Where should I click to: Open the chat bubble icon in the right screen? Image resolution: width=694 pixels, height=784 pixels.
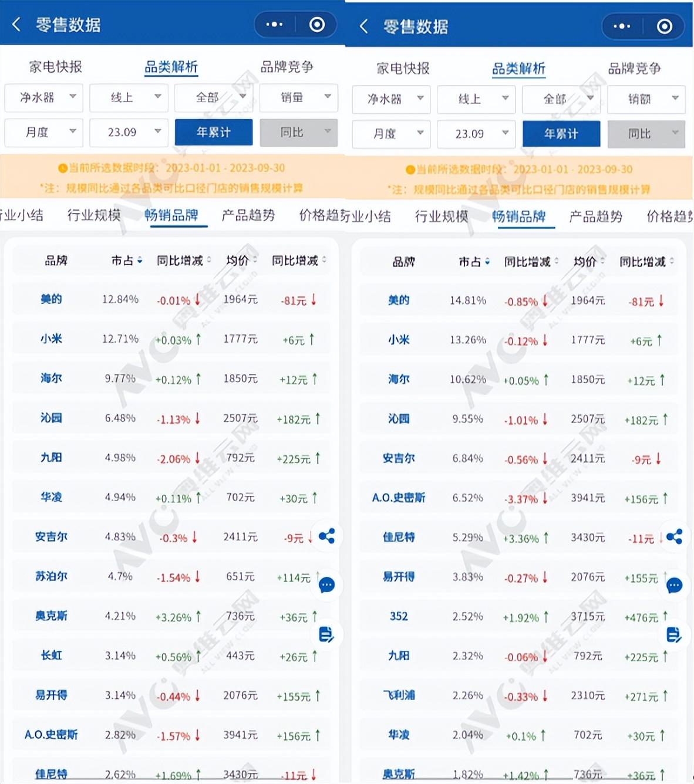(674, 586)
